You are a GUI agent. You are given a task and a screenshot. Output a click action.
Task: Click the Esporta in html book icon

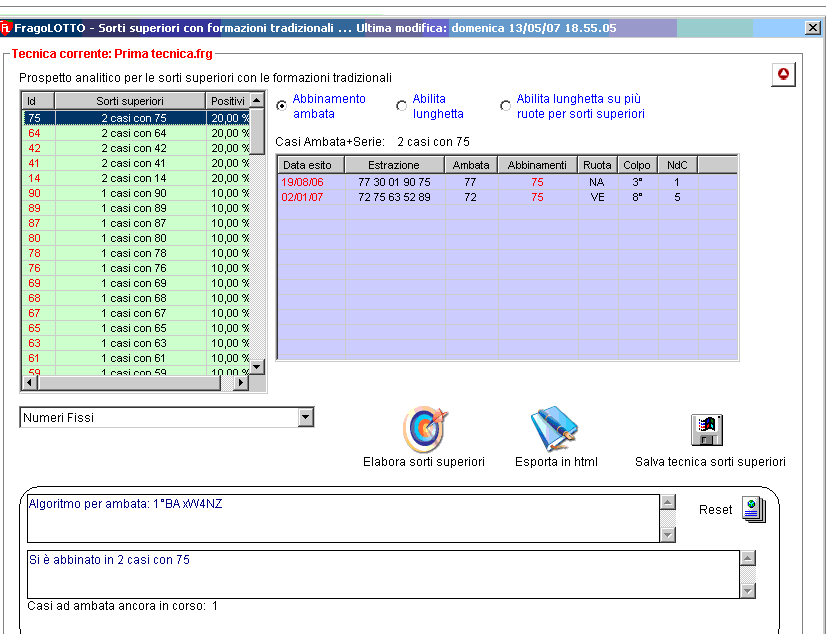554,429
